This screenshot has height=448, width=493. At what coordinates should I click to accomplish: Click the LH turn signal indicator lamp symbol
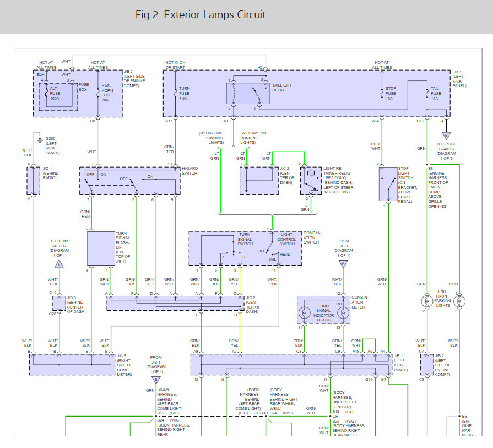pyautogui.click(x=305, y=313)
